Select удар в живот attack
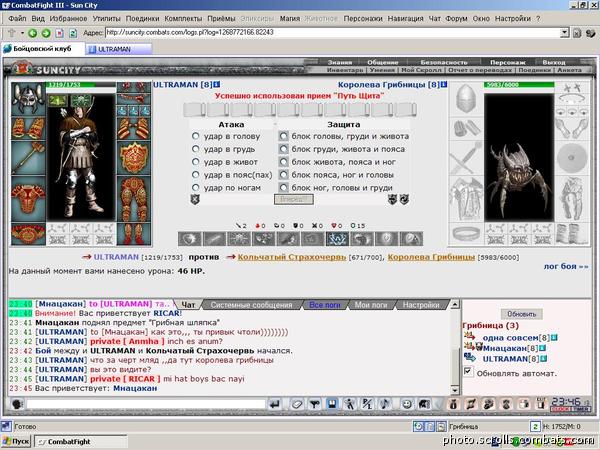The image size is (600, 450). (196, 161)
